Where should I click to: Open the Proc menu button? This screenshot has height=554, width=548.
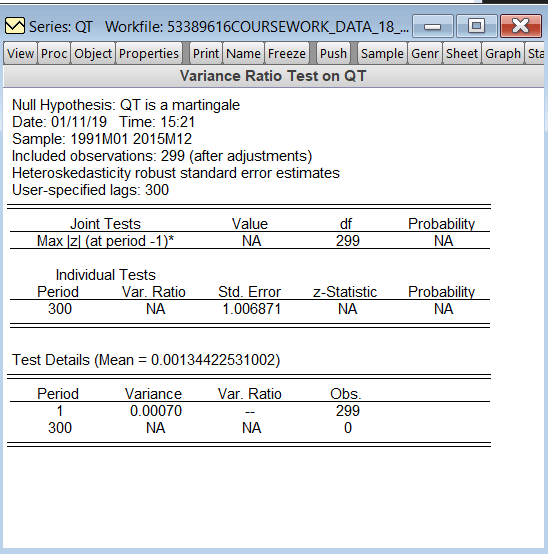point(54,54)
